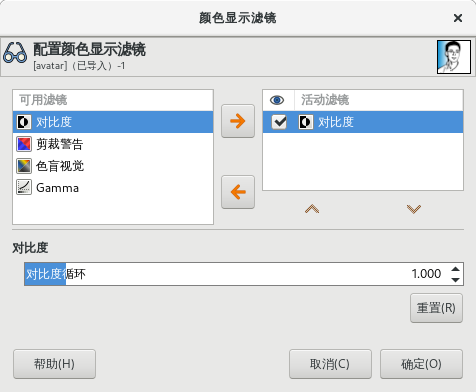Click the contrast icon in available filters
This screenshot has width=476, height=392.
24,122
